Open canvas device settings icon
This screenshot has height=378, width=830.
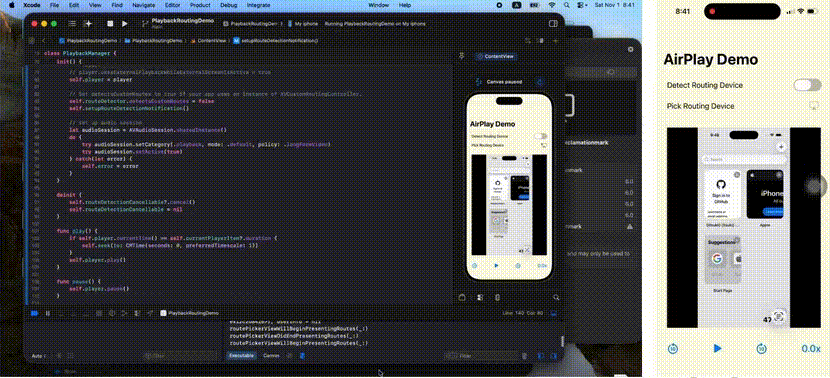pos(497,298)
